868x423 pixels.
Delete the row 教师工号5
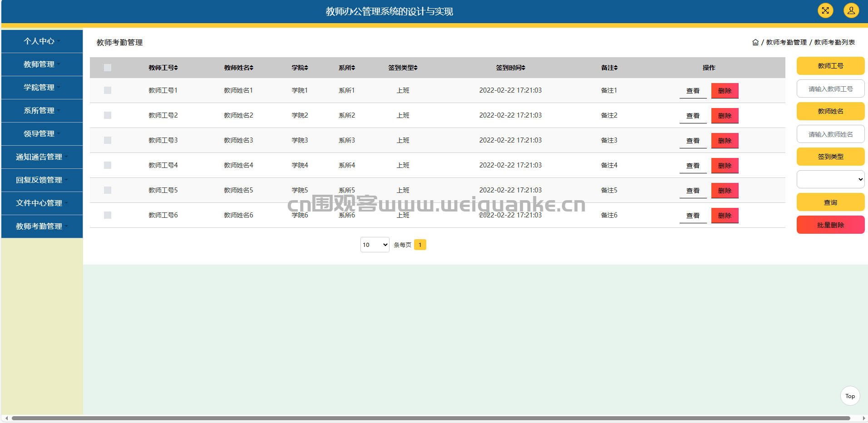tap(725, 191)
